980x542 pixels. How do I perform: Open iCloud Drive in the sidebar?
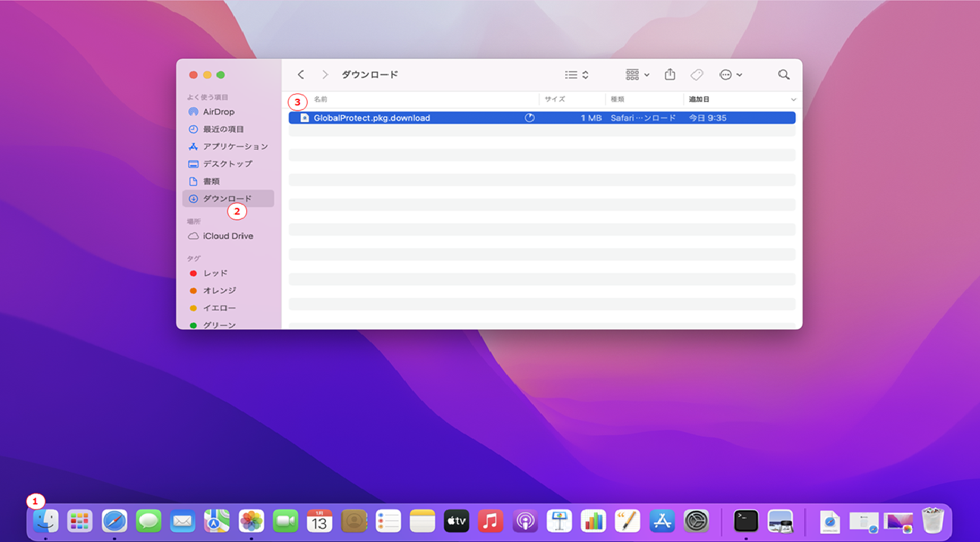[227, 236]
